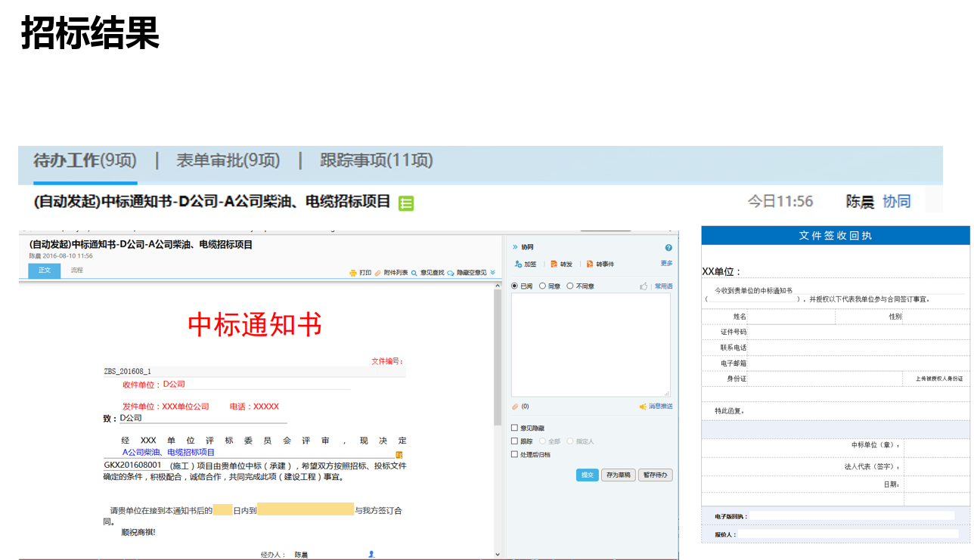Enable the 处理后归档 checkbox

click(515, 455)
